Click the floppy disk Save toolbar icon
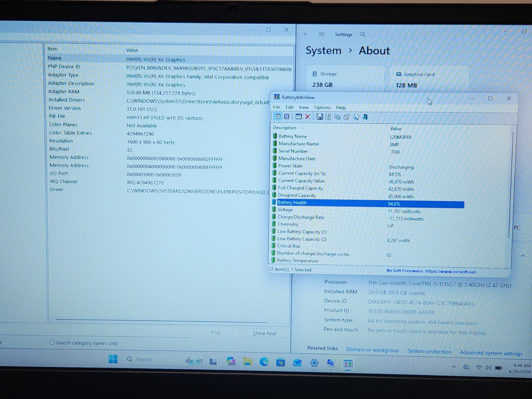The image size is (532, 399). tap(320, 117)
